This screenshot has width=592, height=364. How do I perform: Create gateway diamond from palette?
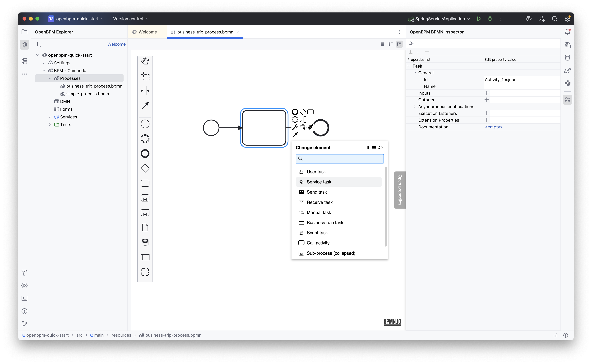coord(145,168)
